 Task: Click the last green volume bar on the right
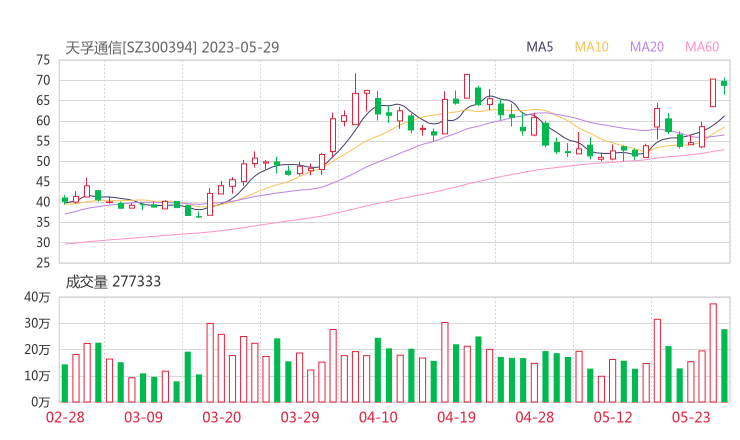tap(724, 366)
